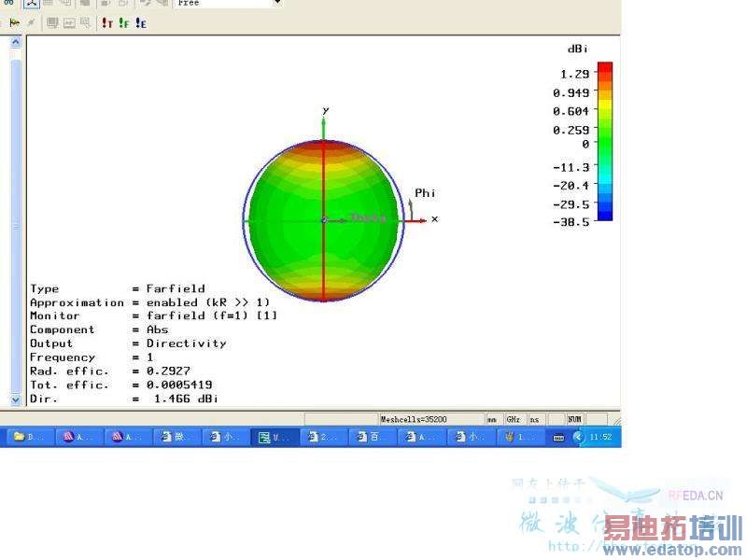The image size is (747, 560).
Task: Click the vertical scrollbar up arrow
Action: 16,42
